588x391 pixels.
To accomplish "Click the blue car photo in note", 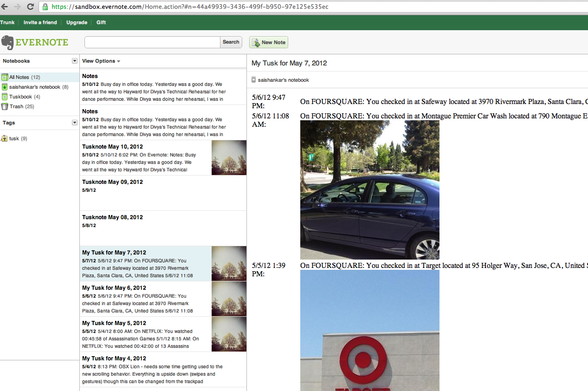I will (370, 190).
